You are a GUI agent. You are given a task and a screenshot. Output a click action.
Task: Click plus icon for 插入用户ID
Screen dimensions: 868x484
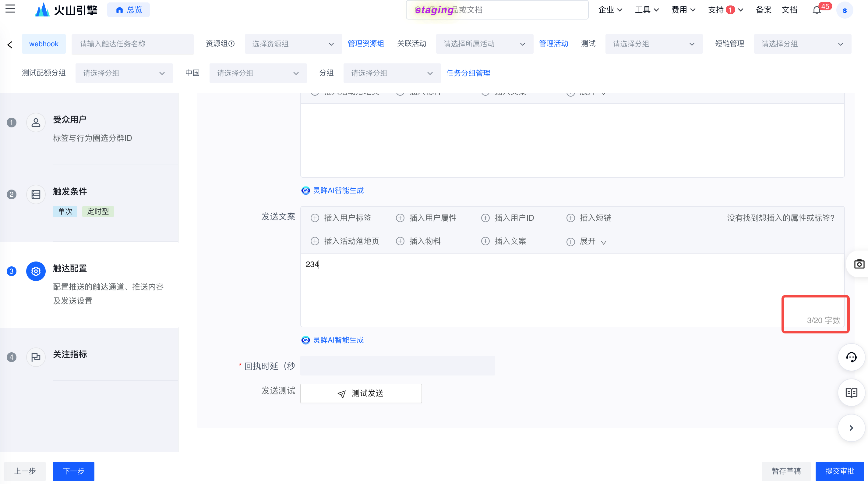485,218
